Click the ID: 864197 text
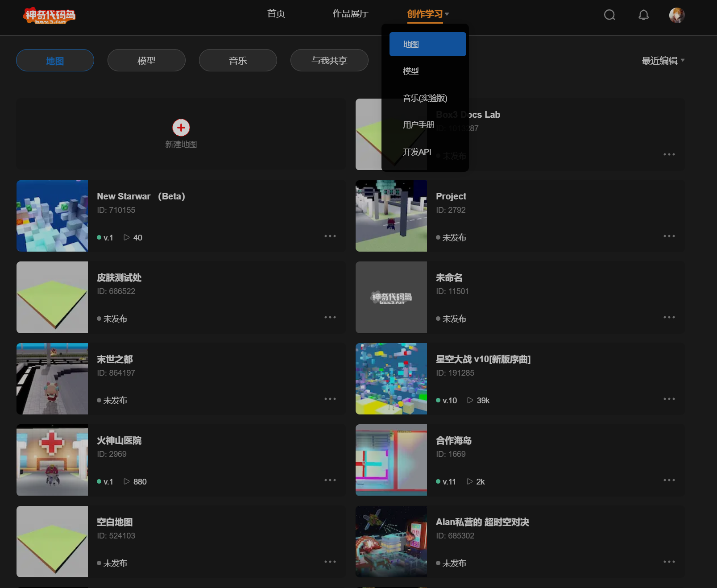717x588 pixels. (116, 373)
